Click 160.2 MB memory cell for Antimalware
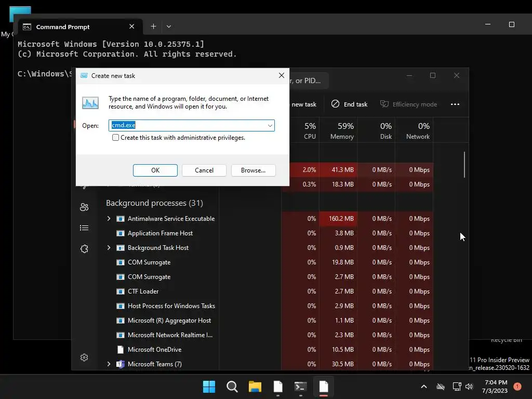This screenshot has width=532, height=399. point(338,219)
